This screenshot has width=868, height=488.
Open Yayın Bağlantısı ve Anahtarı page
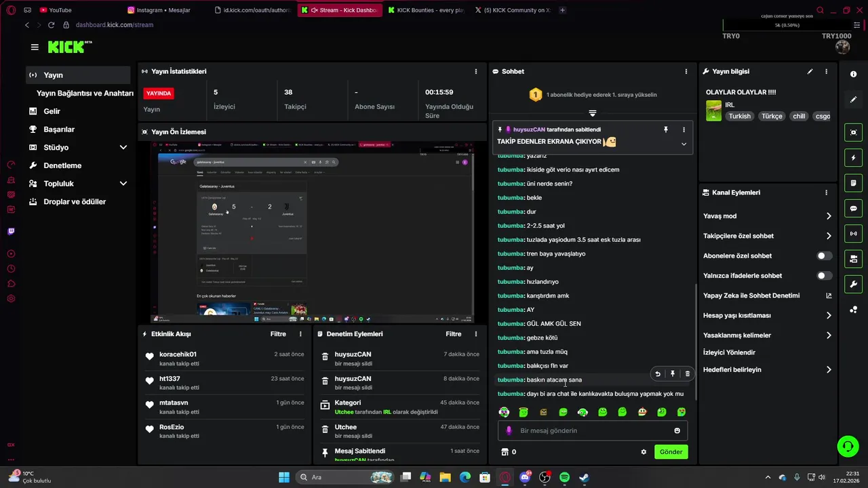pyautogui.click(x=85, y=94)
